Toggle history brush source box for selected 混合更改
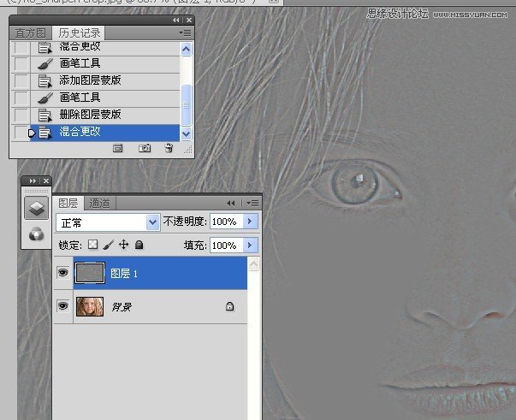Image resolution: width=516 pixels, height=420 pixels. pyautogui.click(x=21, y=133)
